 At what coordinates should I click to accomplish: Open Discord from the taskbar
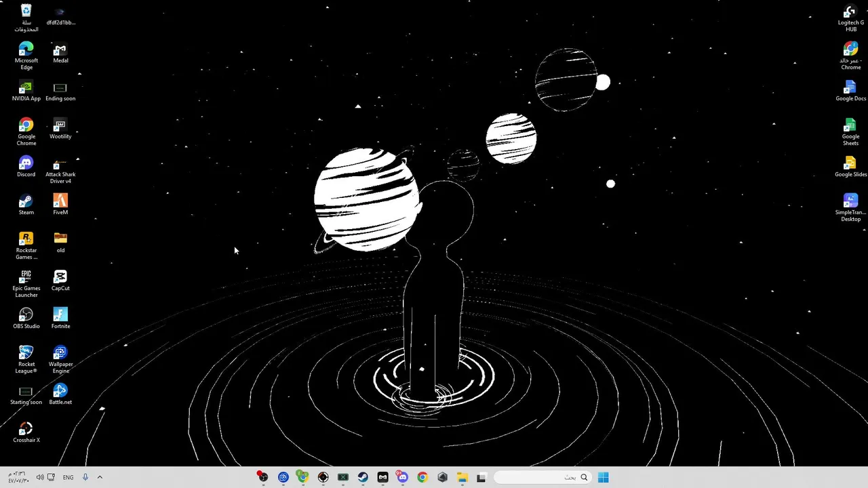click(403, 477)
